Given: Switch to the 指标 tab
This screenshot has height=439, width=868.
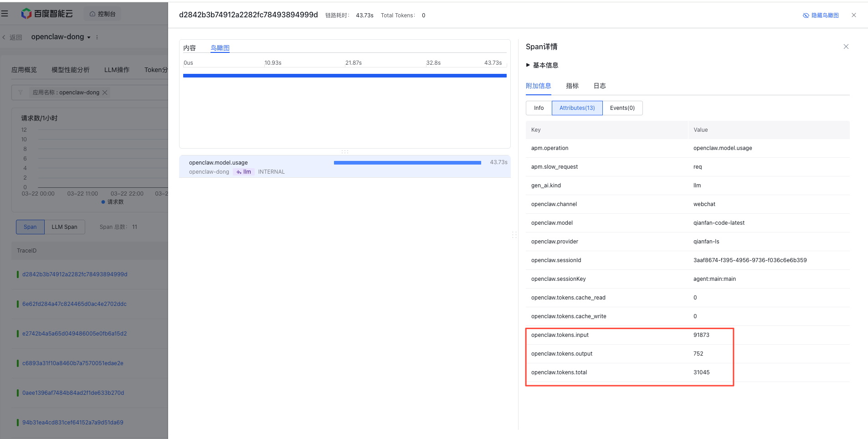Looking at the screenshot, I should 572,86.
